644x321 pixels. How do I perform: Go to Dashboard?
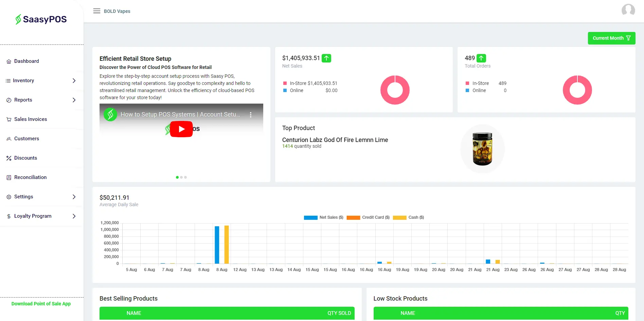[26, 61]
